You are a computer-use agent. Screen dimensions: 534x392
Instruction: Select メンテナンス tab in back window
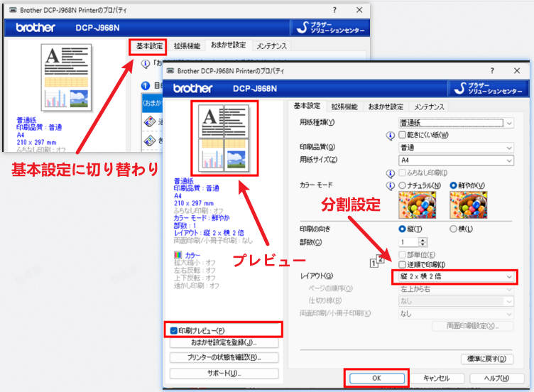pos(271,46)
